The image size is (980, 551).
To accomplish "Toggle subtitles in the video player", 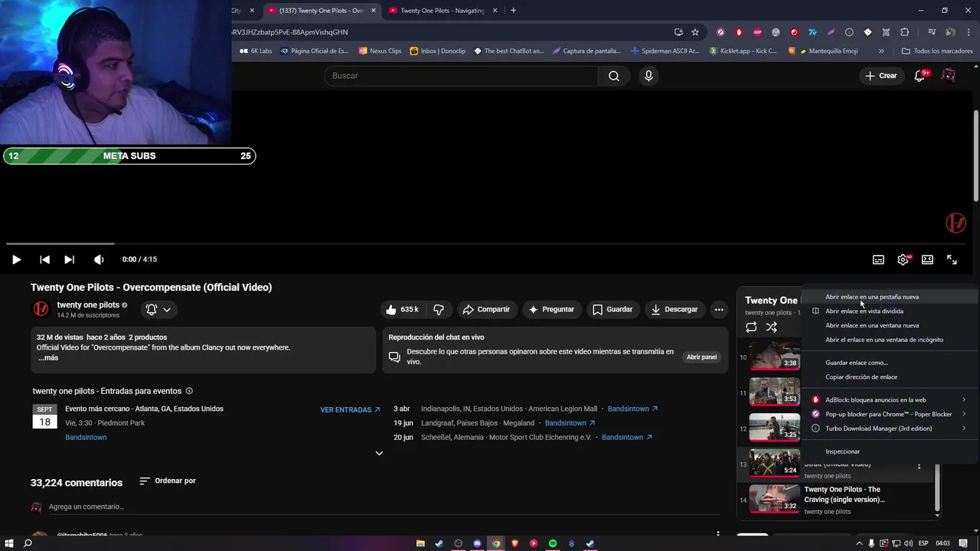I will pos(878,259).
